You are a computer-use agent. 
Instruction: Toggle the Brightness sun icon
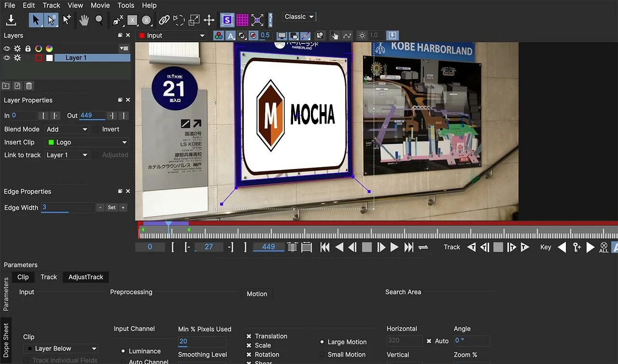362,36
